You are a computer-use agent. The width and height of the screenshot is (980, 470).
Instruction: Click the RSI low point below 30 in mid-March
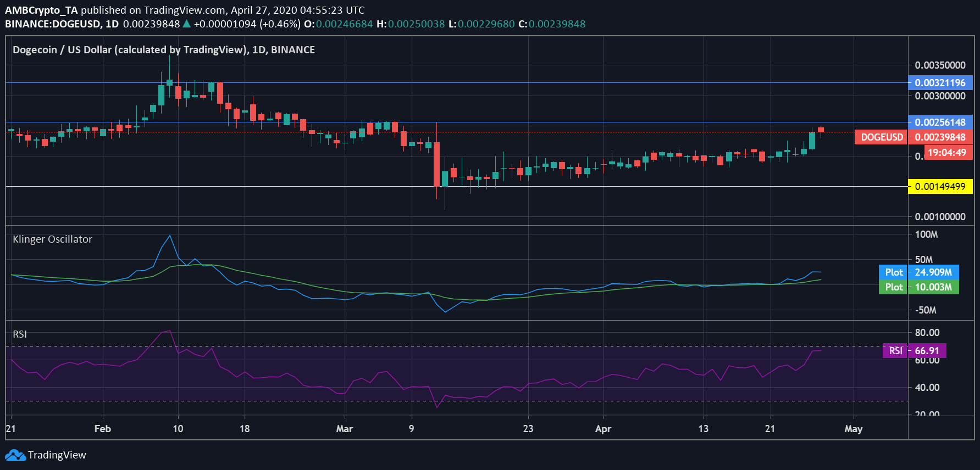(x=437, y=407)
